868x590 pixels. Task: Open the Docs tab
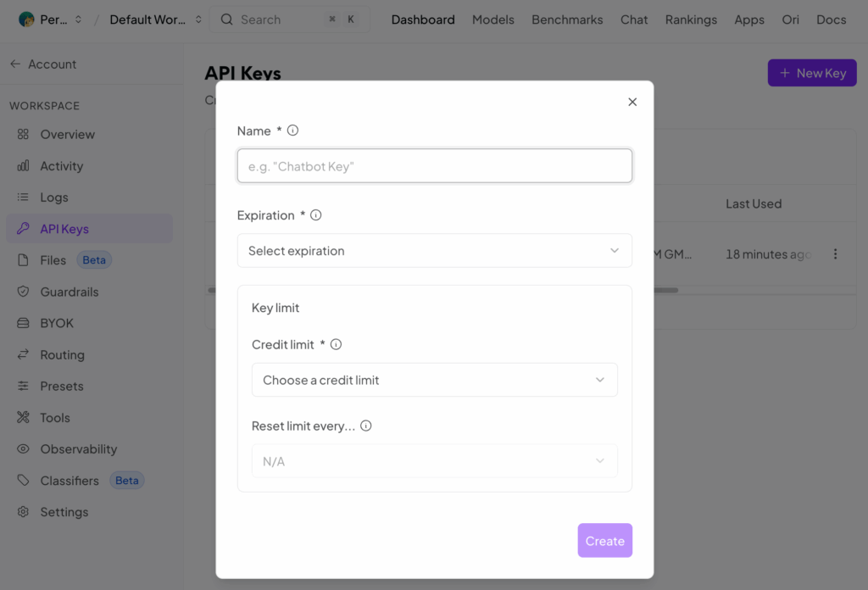[831, 19]
